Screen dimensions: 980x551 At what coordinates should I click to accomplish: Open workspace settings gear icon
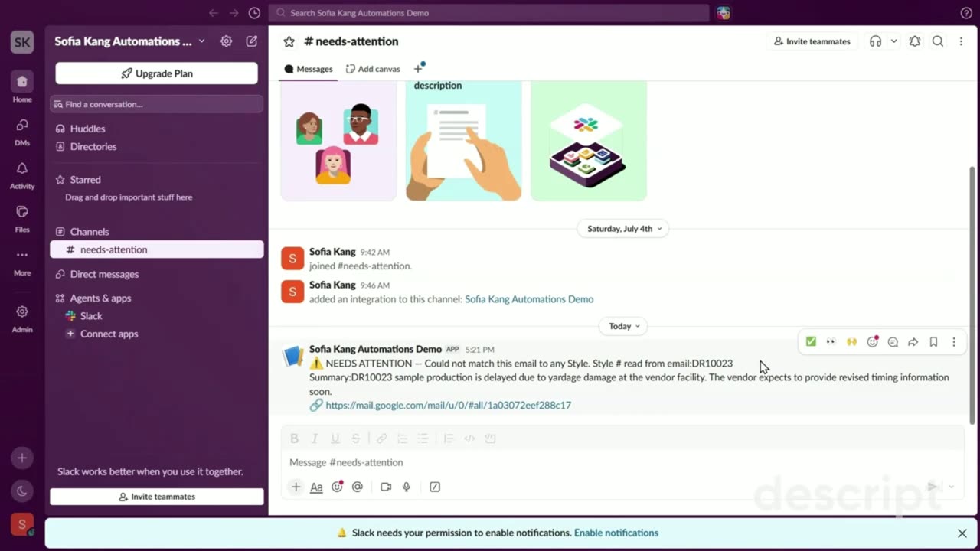(227, 41)
